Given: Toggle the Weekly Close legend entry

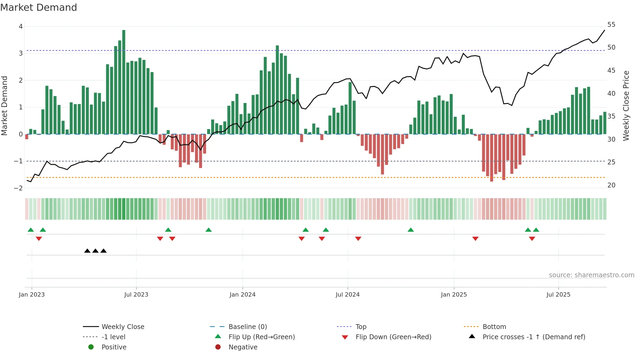Looking at the screenshot, I should point(114,327).
